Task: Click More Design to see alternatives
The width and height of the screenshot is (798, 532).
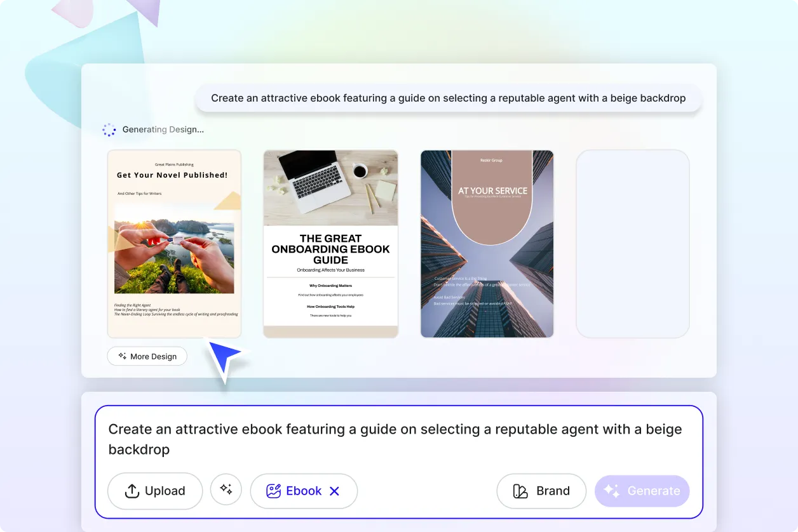Action: tap(147, 356)
